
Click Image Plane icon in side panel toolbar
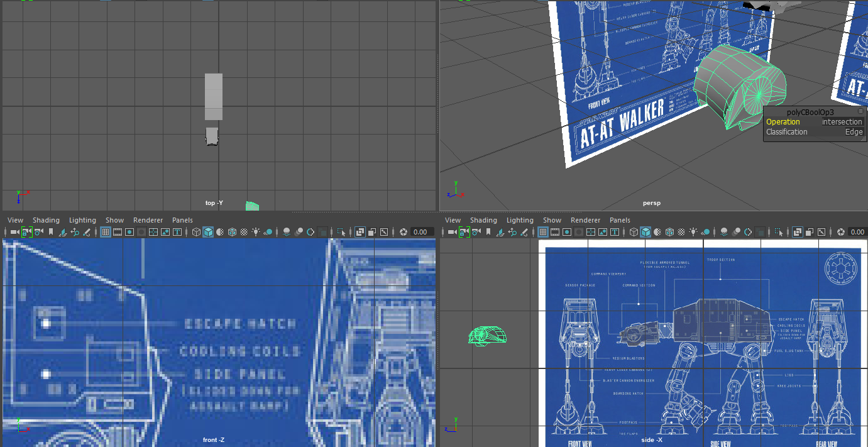500,232
